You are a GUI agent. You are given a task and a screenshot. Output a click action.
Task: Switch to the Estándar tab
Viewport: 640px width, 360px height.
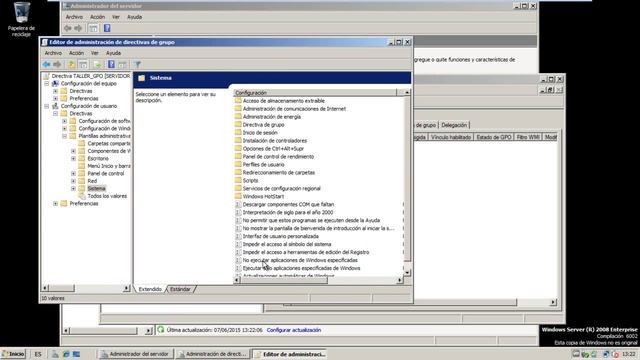[x=180, y=289]
